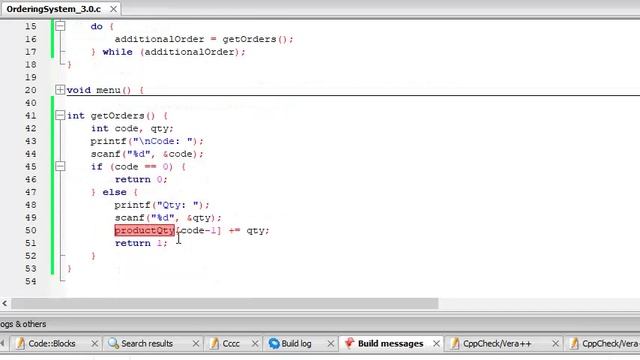
Task: Click the Search results magnifier icon
Action: [113, 344]
